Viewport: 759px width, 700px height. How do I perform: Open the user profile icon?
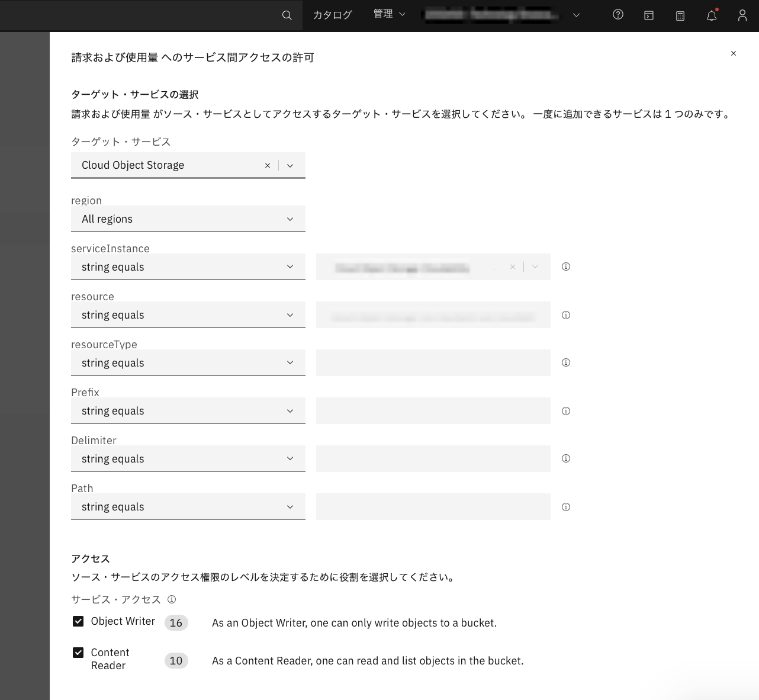click(x=742, y=15)
